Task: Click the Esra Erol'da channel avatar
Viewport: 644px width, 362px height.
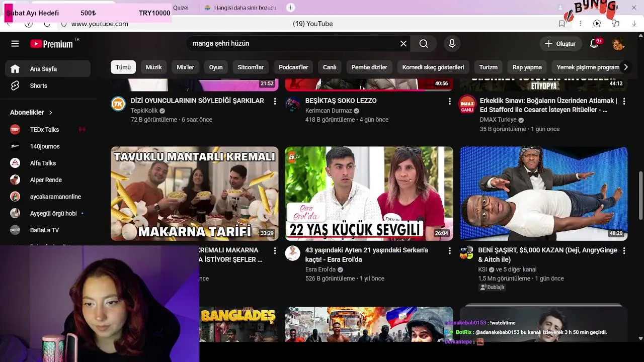Action: (x=293, y=253)
